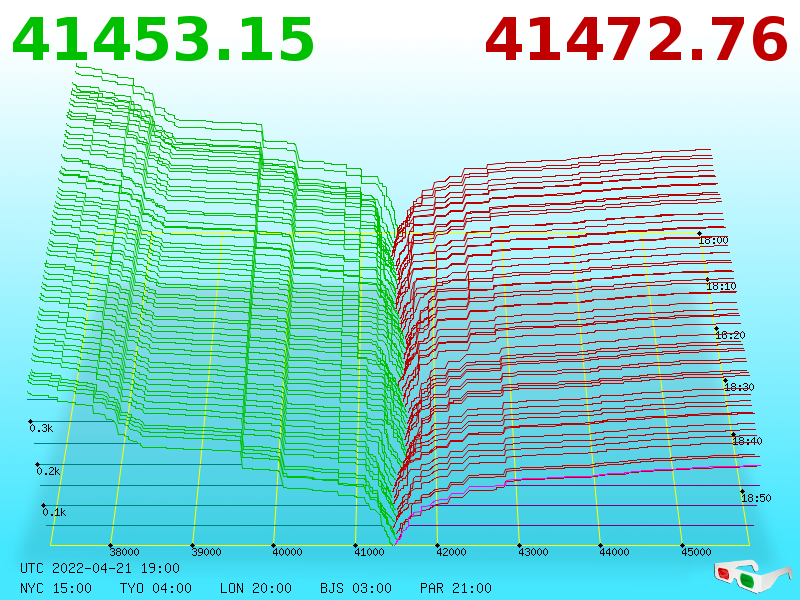Click the 18:10 time axis label
The width and height of the screenshot is (800, 600).
pyautogui.click(x=721, y=286)
